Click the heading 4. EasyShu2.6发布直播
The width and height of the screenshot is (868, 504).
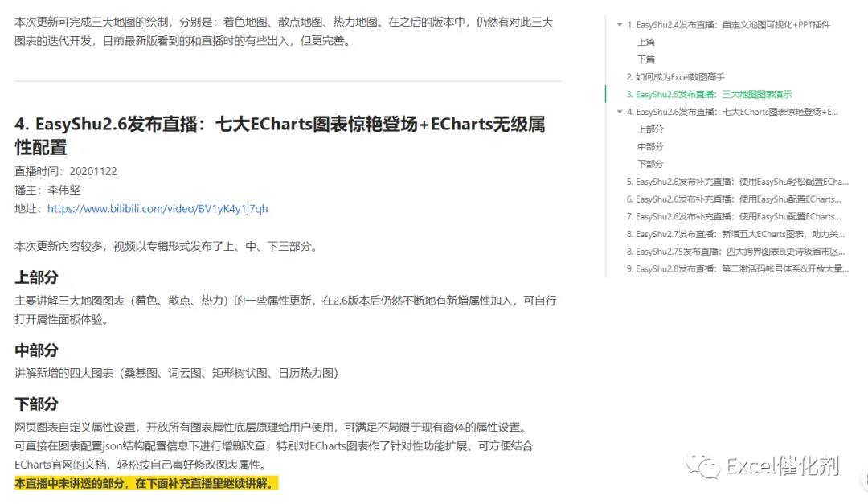pyautogui.click(x=280, y=136)
